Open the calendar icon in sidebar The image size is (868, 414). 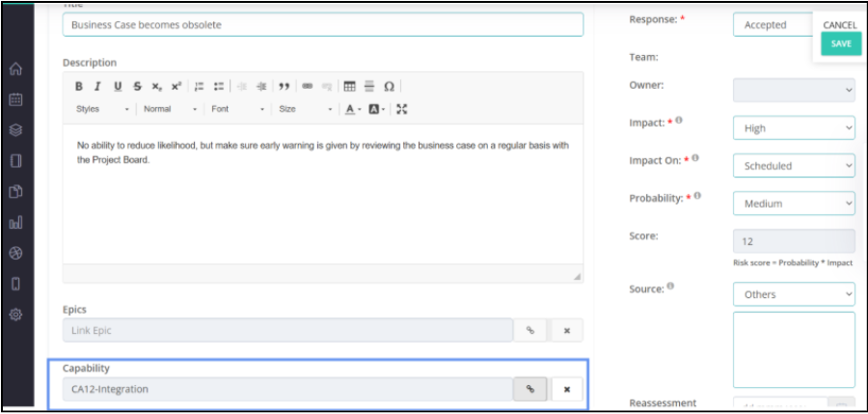click(x=16, y=99)
